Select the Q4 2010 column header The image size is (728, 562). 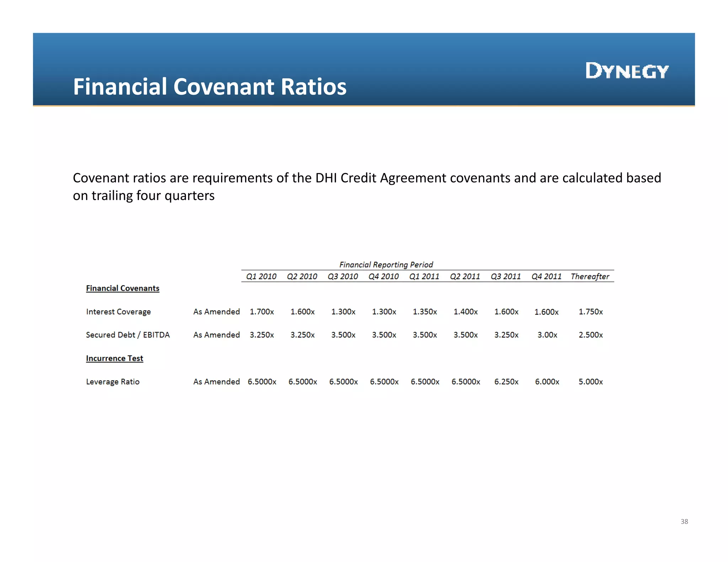coord(384,276)
